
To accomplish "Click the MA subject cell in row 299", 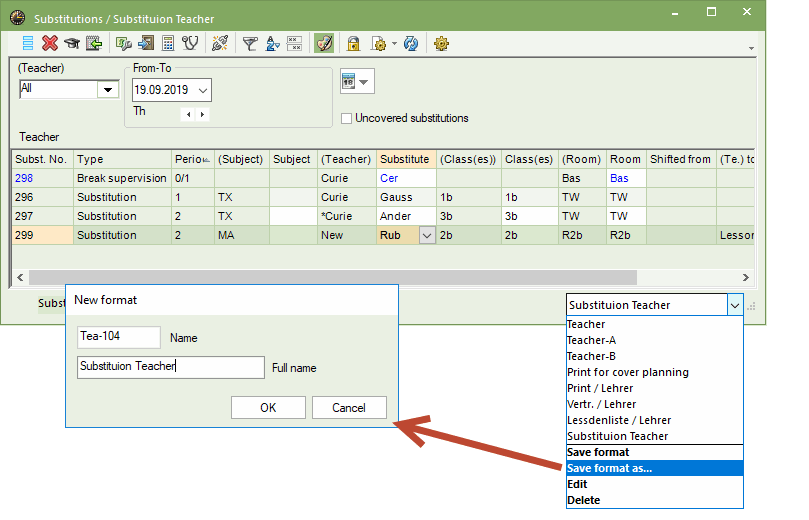I will (x=241, y=236).
